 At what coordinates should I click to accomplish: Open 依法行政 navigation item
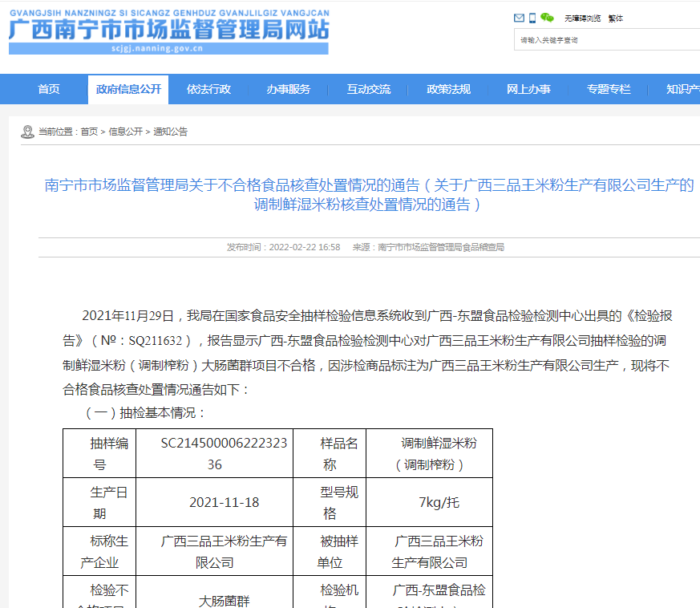208,89
